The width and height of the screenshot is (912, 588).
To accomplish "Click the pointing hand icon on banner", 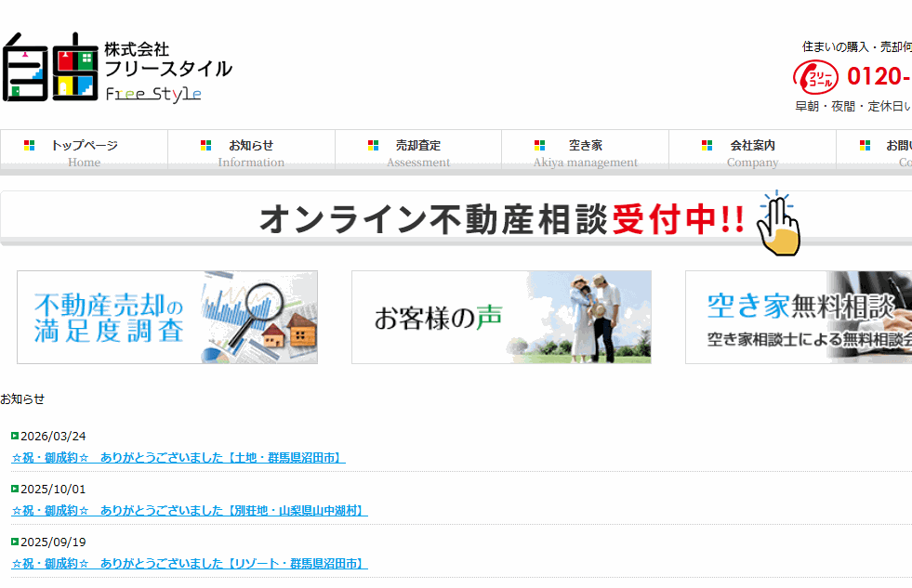I will pyautogui.click(x=778, y=223).
